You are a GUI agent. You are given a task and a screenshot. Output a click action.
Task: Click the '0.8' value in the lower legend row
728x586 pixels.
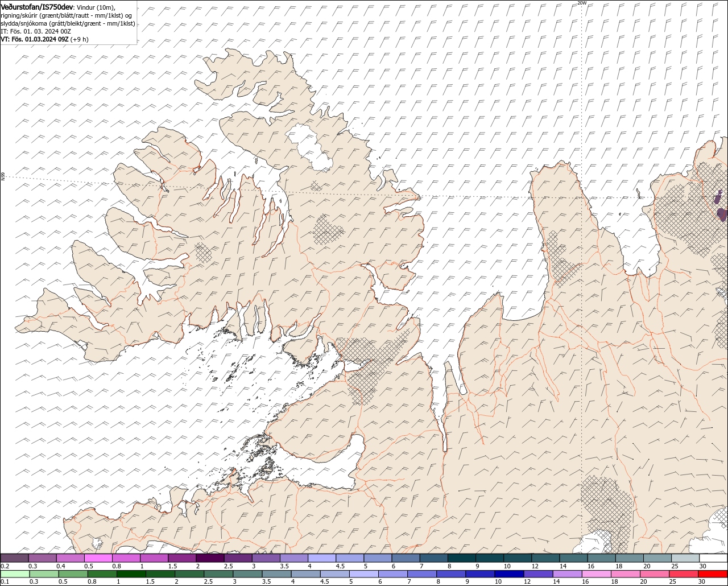(x=92, y=581)
